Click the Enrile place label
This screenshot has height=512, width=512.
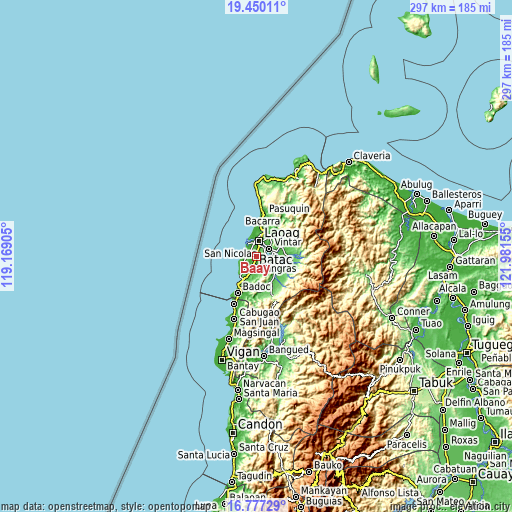(459, 372)
